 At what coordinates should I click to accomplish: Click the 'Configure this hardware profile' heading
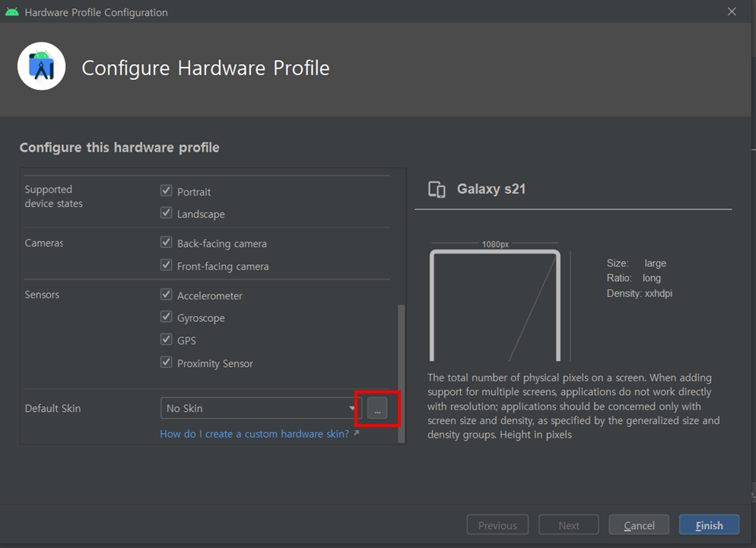coord(119,148)
